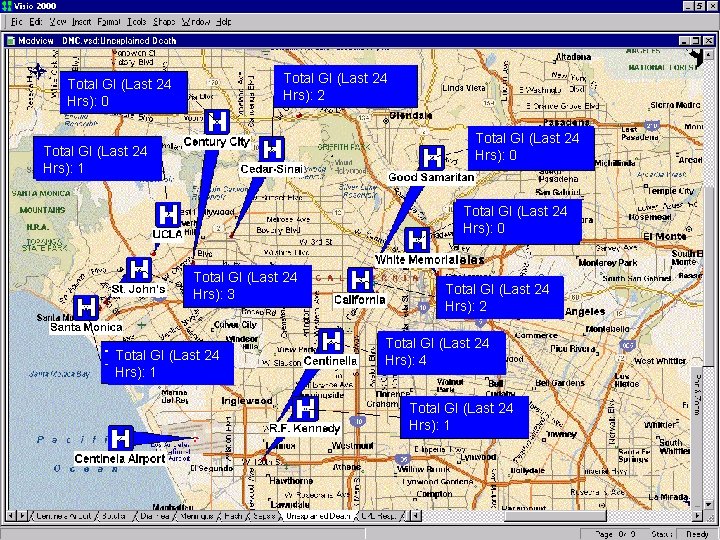Open the Tools menu
This screenshot has width=720, height=540.
pos(137,22)
